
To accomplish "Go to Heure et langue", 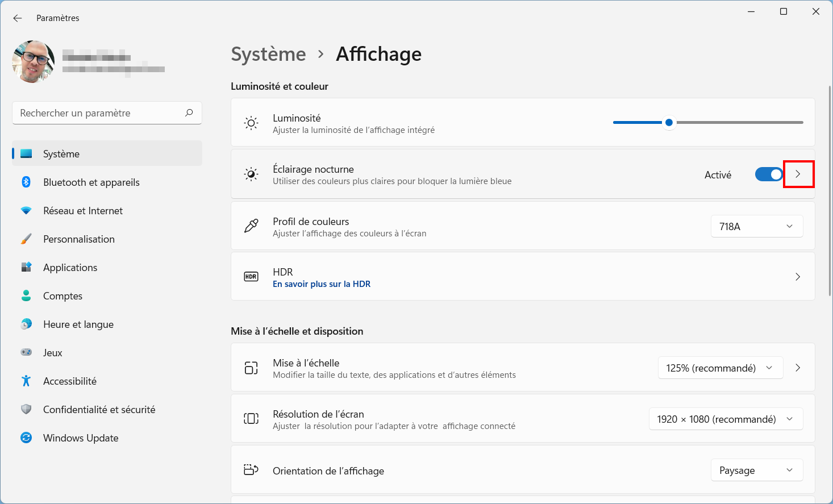I will [107, 324].
